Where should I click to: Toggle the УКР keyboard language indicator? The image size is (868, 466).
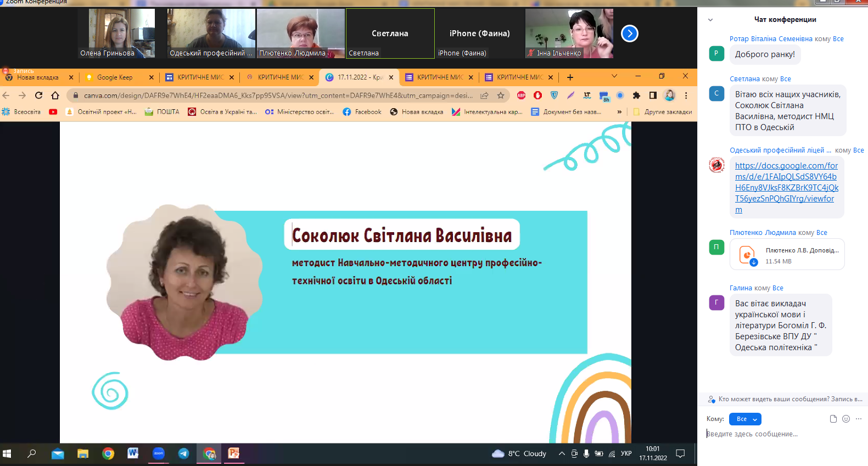626,453
